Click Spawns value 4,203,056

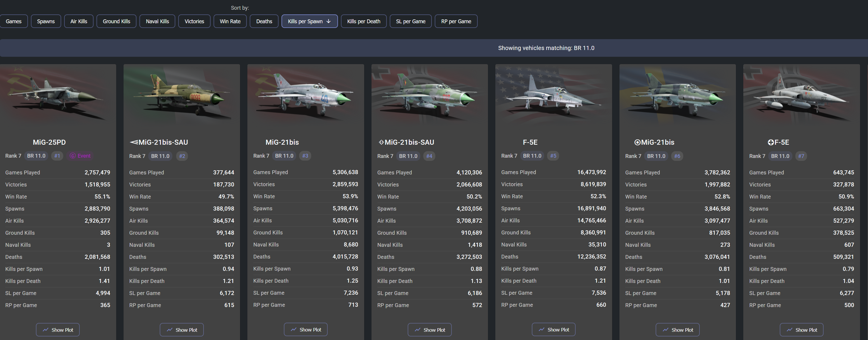tap(469, 209)
